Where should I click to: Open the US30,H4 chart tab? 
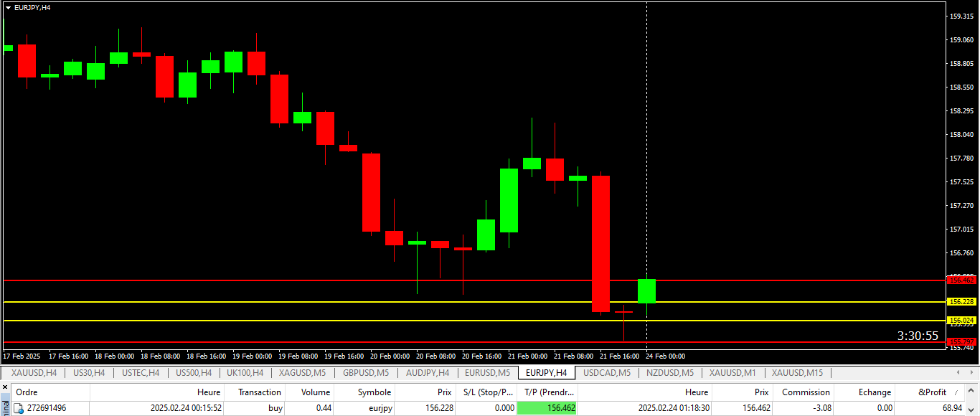tap(89, 373)
